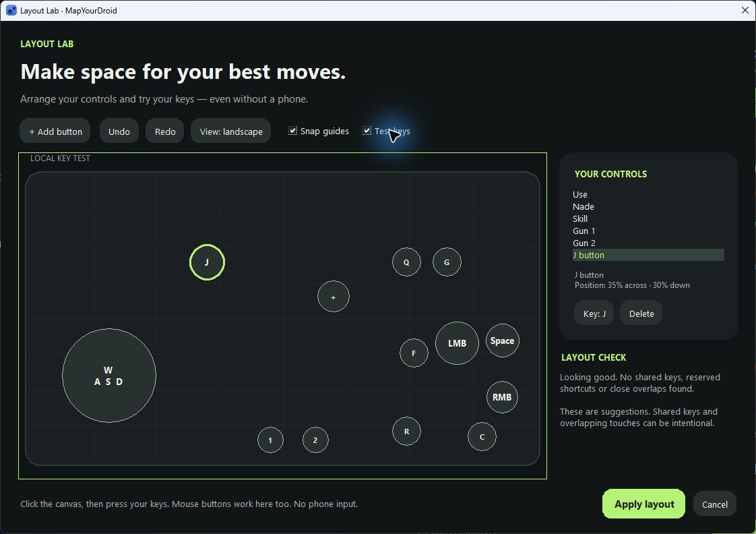Click the Q control circle
Viewport: 756px width, 534px height.
point(406,262)
